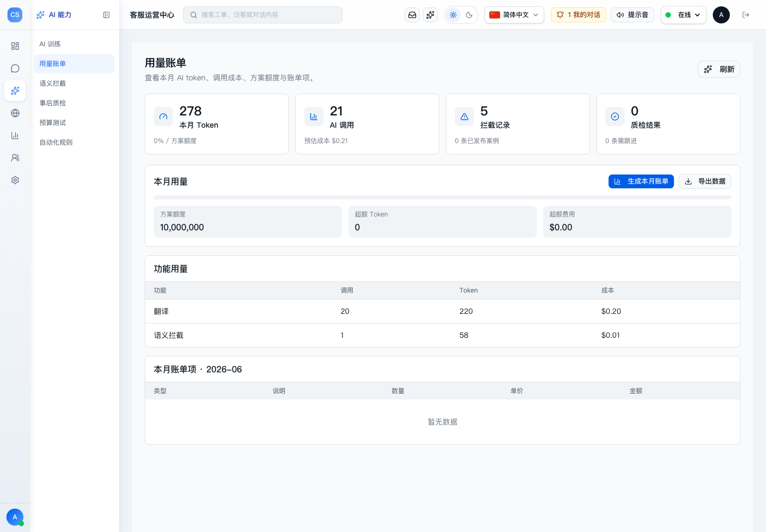Click the 暂无数据 empty placeholder

443,422
